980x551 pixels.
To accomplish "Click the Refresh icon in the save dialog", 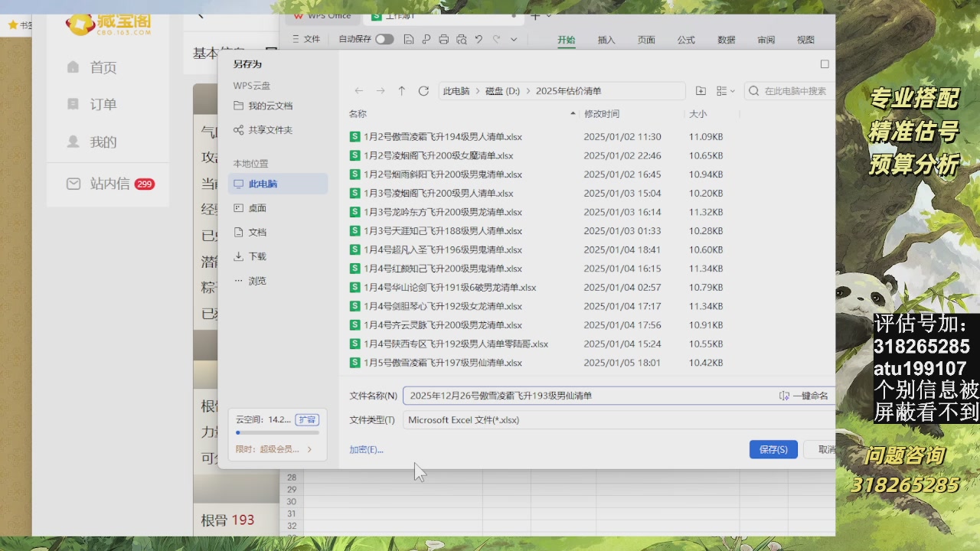I will (x=423, y=90).
